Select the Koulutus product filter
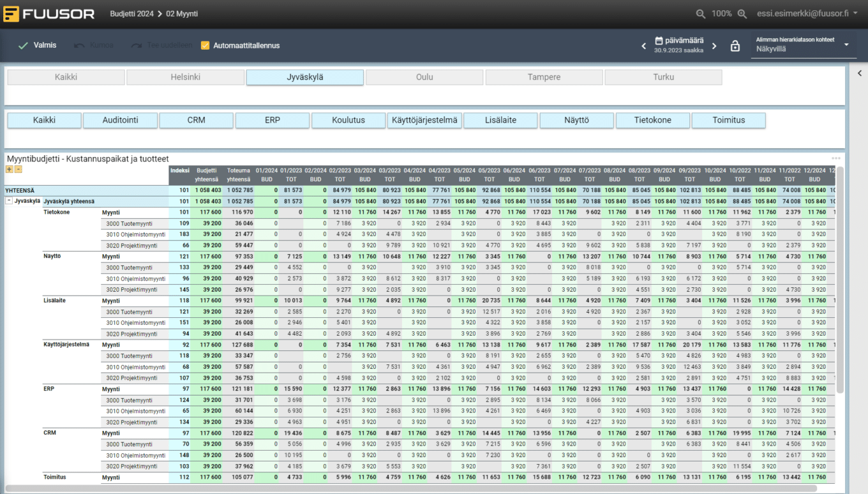This screenshot has height=494, width=868. click(x=348, y=120)
